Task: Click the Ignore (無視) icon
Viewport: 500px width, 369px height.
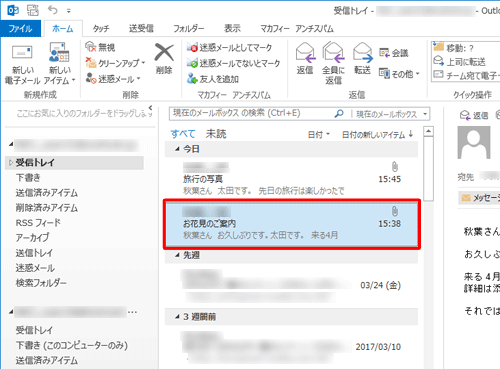Action: (91, 47)
